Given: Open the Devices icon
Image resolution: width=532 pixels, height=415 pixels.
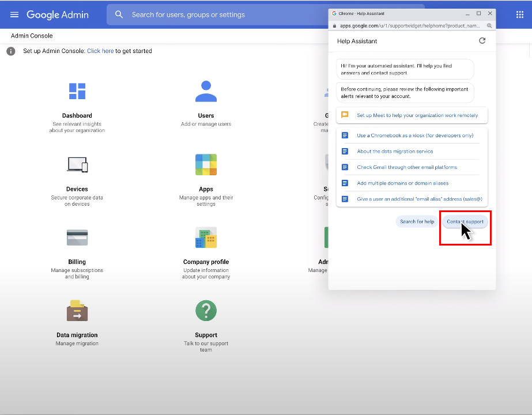Looking at the screenshot, I should (77, 165).
